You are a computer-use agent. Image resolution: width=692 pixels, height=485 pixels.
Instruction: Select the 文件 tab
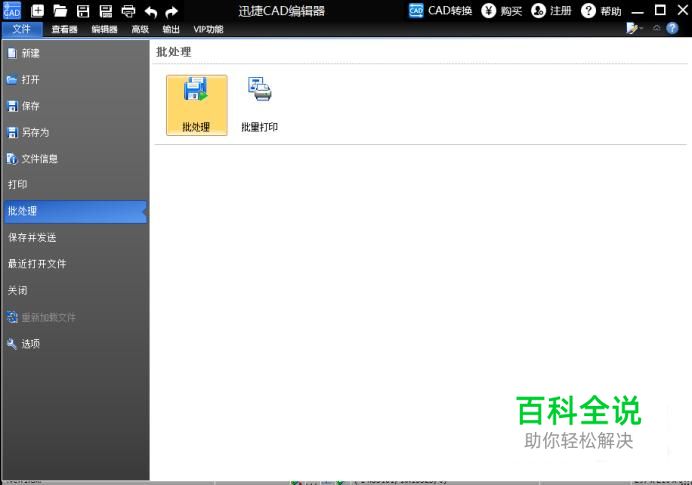22,29
